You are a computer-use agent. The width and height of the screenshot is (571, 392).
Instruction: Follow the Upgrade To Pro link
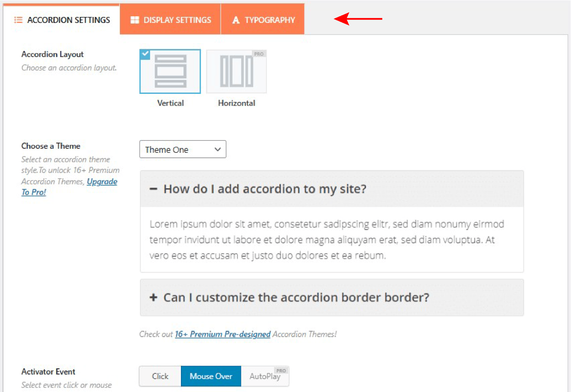click(x=69, y=187)
